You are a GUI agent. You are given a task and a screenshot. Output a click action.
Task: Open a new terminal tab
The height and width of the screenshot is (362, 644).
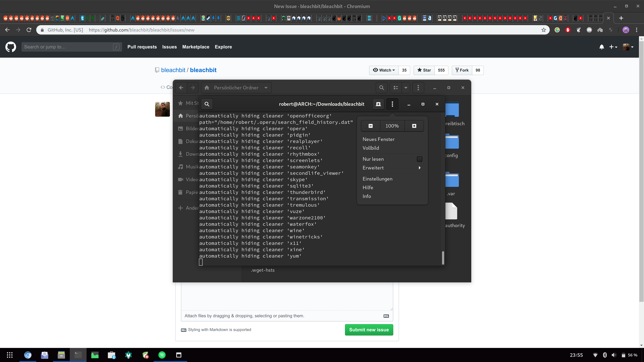tap(378, 104)
